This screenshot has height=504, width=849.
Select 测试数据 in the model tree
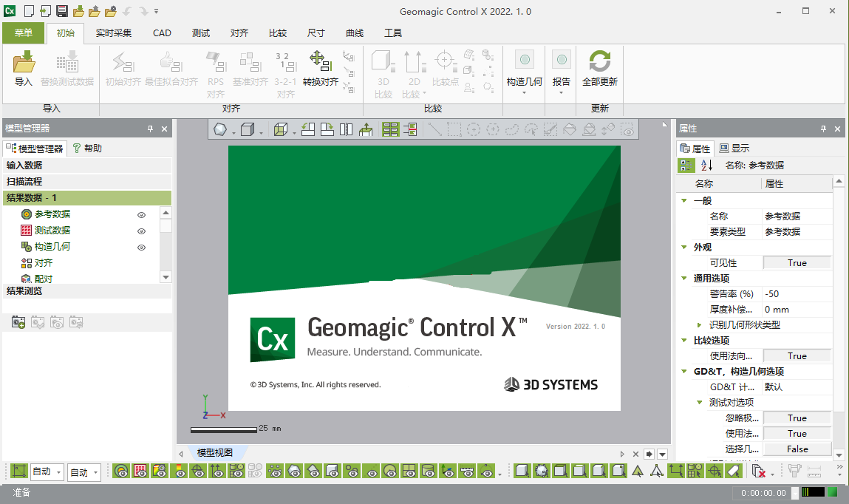pyautogui.click(x=52, y=231)
